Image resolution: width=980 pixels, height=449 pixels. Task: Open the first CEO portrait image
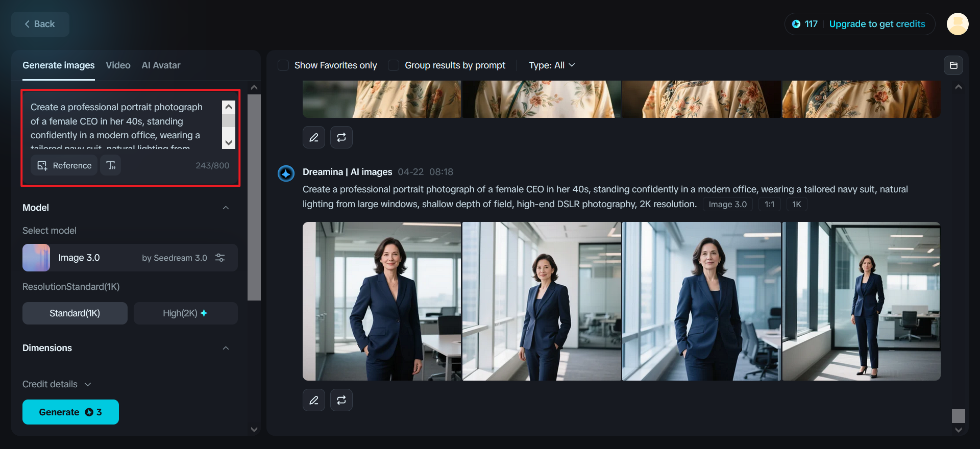tap(382, 301)
